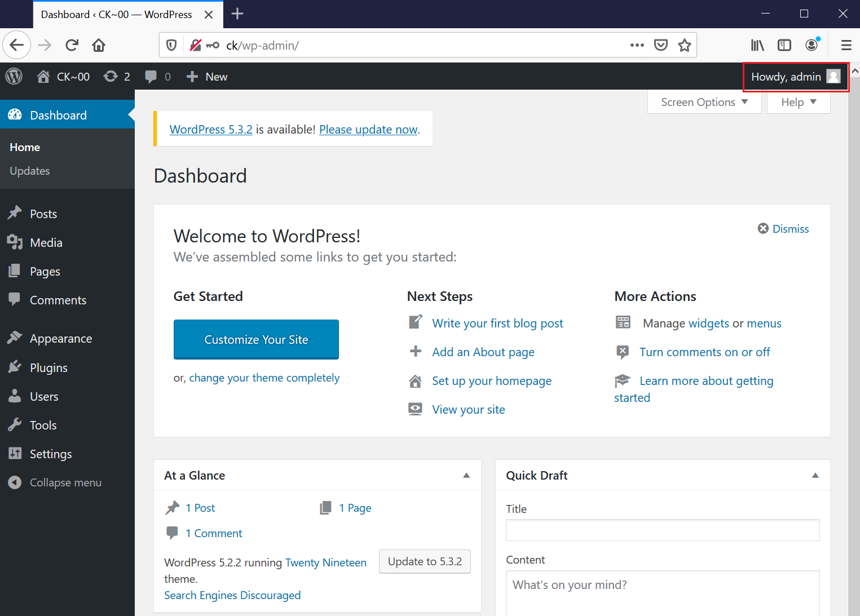This screenshot has height=616, width=860.
Task: Click the browser reload icon
Action: tap(72, 45)
